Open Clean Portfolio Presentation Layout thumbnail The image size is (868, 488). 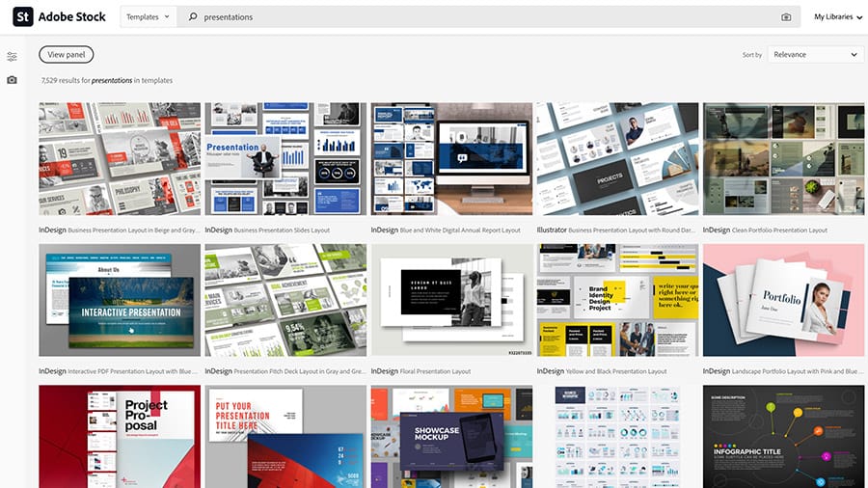point(783,159)
